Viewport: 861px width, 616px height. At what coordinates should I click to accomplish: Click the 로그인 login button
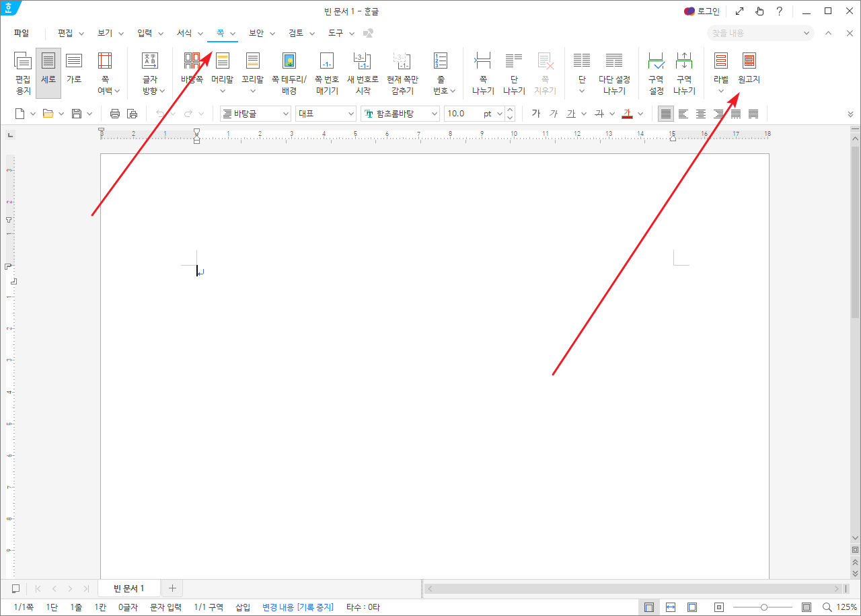tap(702, 11)
